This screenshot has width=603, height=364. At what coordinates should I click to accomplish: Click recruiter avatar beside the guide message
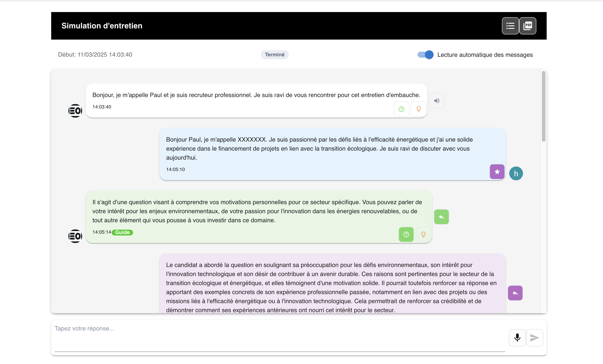click(x=75, y=236)
